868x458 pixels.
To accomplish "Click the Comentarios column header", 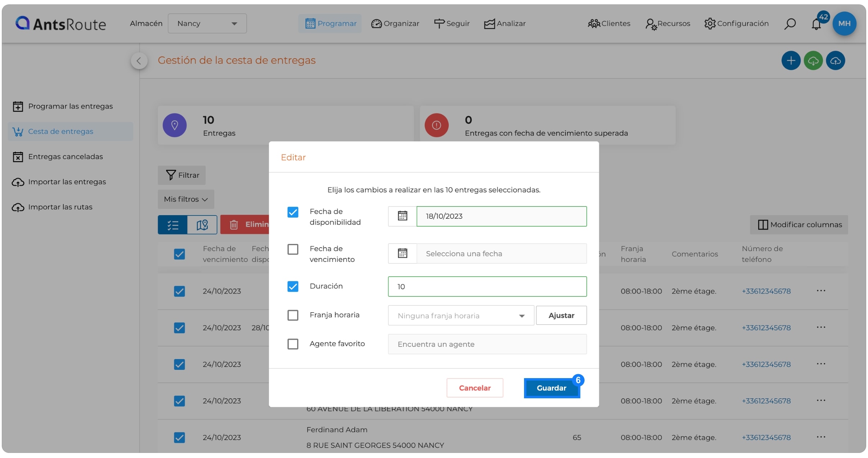I will click(695, 254).
